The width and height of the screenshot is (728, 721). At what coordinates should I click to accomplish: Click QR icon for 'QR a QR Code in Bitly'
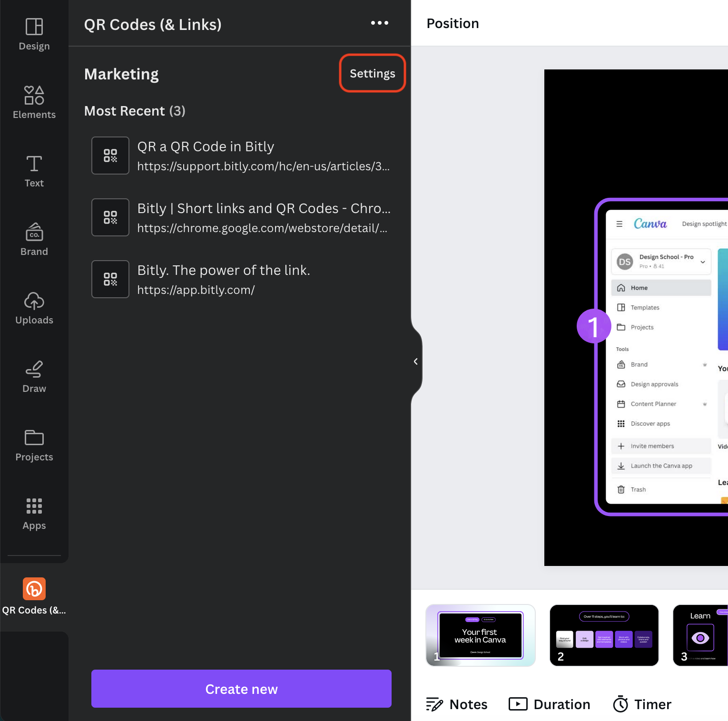point(110,156)
